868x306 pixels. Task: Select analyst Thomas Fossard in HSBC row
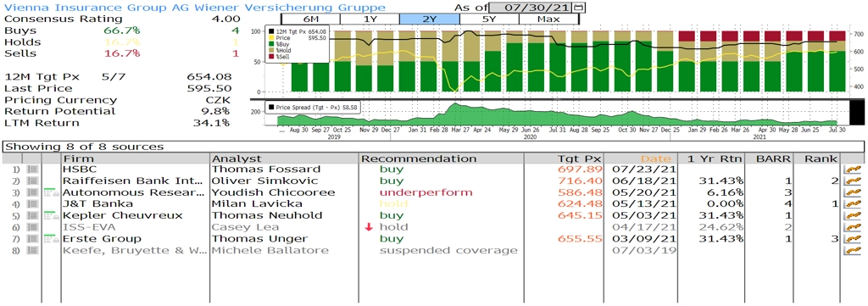[267, 170]
